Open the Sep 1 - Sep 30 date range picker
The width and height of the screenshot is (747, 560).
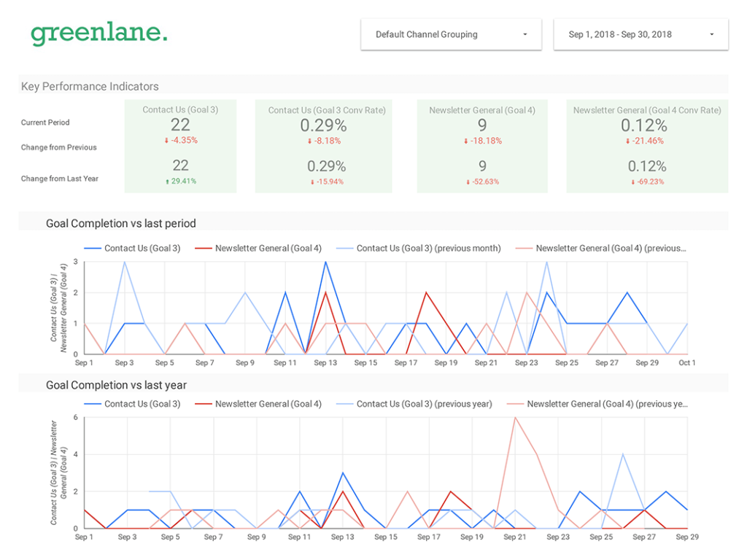(x=640, y=34)
